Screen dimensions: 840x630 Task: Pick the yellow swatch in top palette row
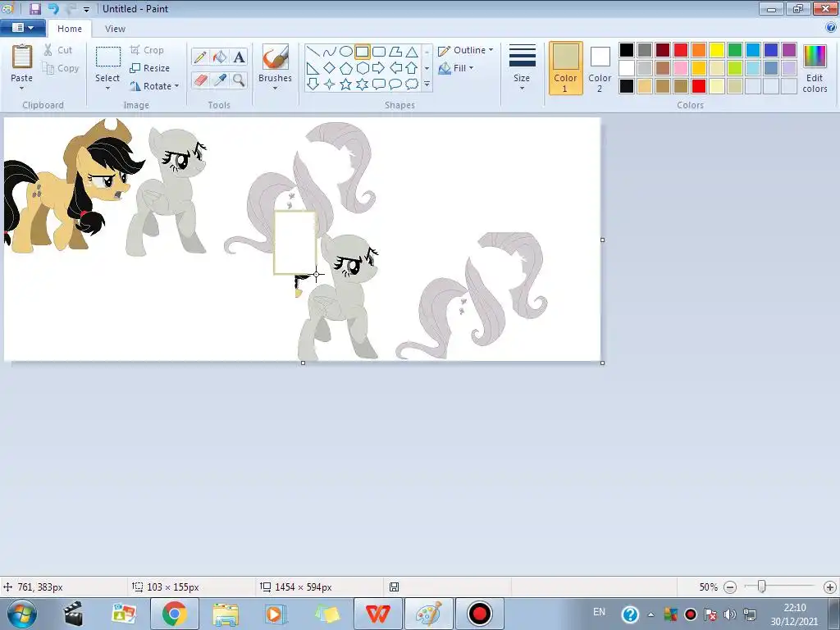tap(717, 50)
